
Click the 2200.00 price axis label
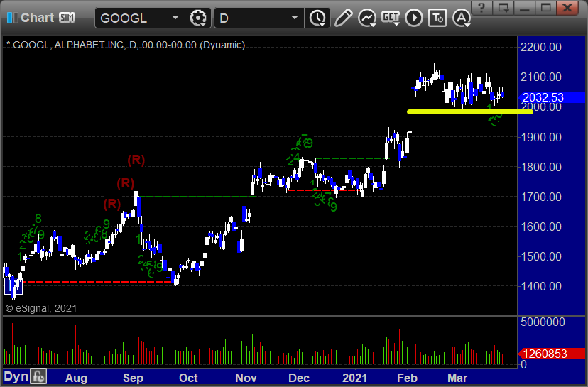pyautogui.click(x=540, y=48)
